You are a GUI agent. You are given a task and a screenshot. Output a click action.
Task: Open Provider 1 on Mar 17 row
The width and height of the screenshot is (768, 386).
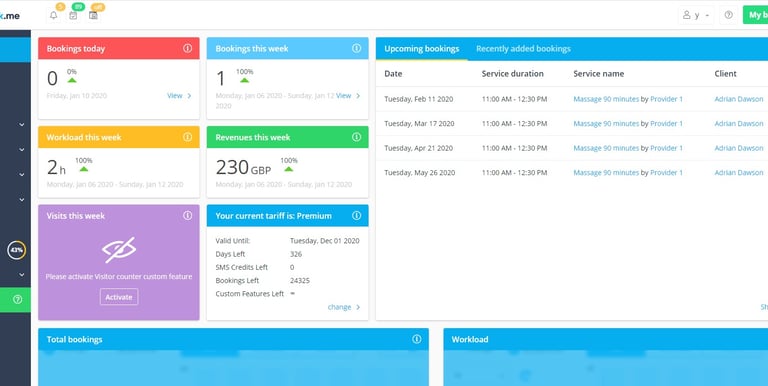(666, 123)
